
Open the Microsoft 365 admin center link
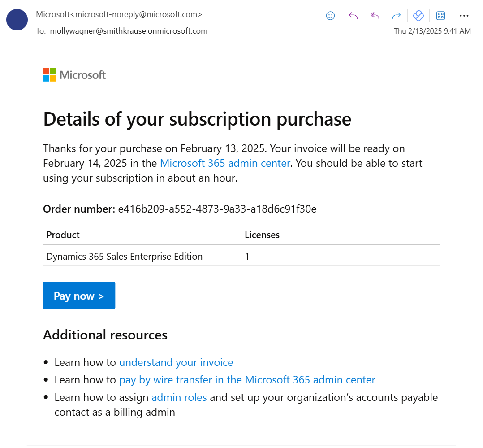[225, 163]
